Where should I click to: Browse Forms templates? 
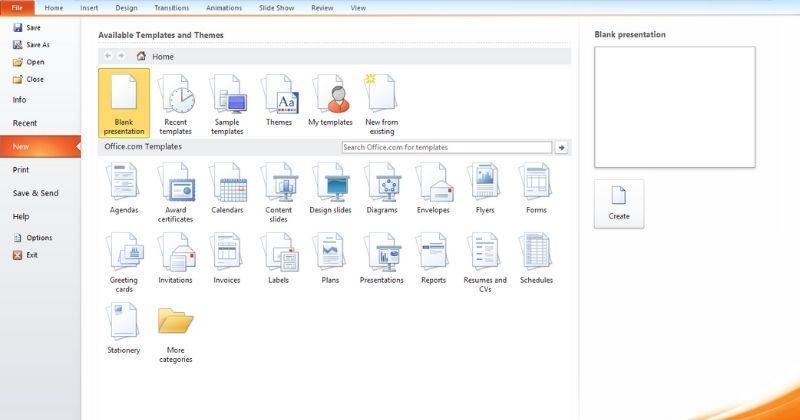point(536,188)
